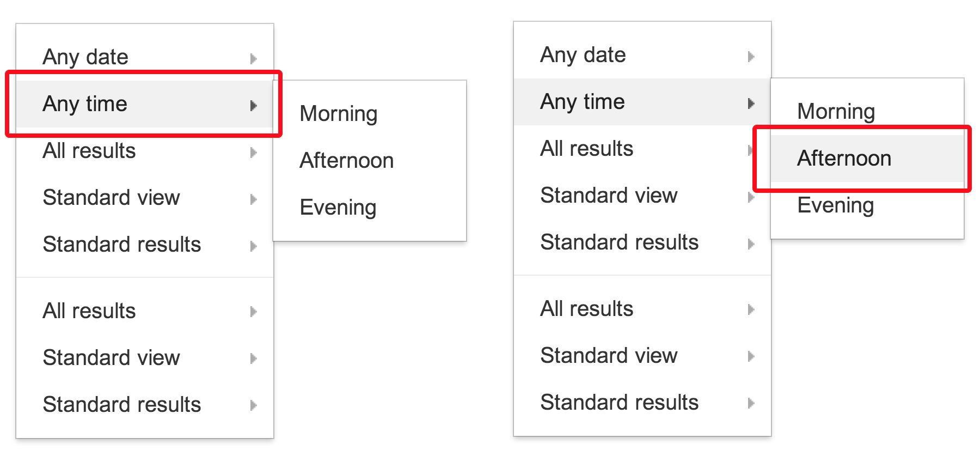This screenshot has height=462, width=980.
Task: Select Evening from the left submenu
Action: coord(338,207)
